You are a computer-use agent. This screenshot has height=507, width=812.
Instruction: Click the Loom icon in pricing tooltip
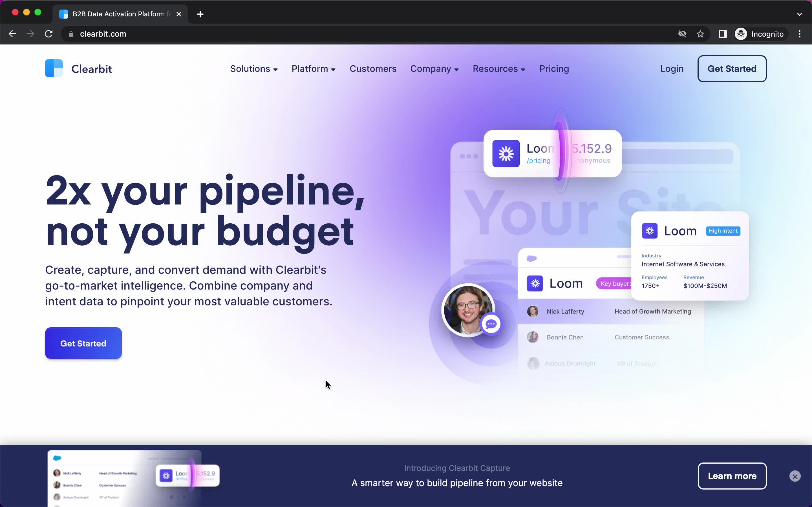(x=506, y=153)
